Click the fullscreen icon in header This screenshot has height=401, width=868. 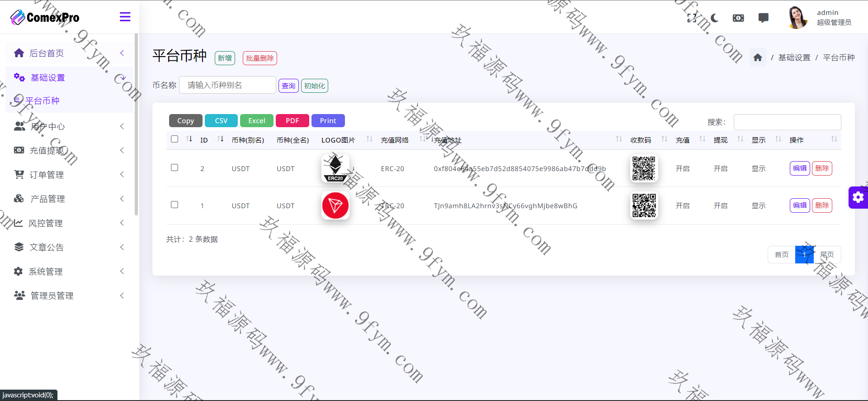click(x=692, y=18)
